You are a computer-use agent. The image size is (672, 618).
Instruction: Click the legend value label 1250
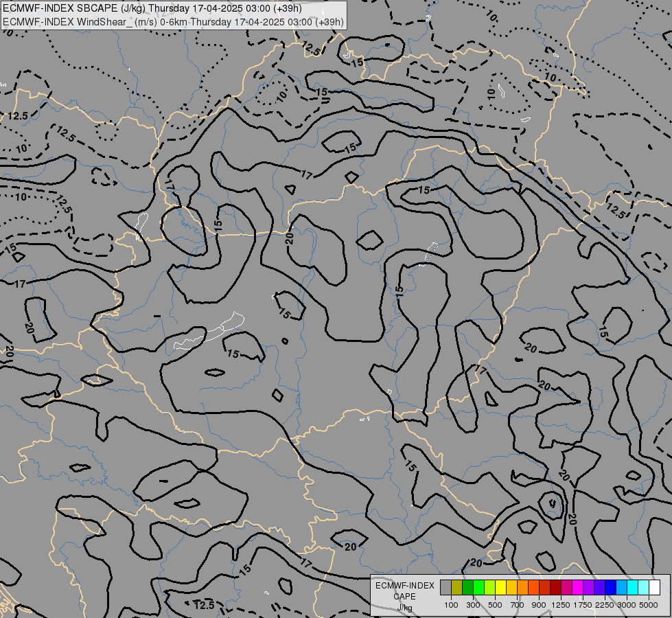point(561,605)
